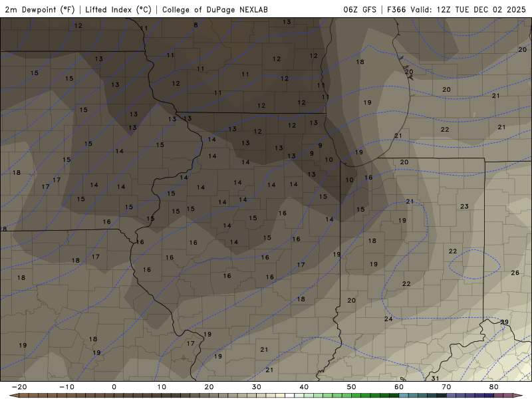
Task: Click the '80' label on the color scale
Action: 494,387
